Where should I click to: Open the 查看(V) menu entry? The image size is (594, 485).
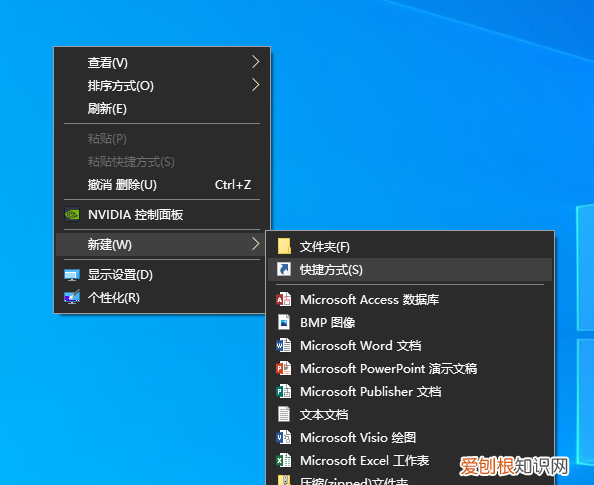(163, 63)
